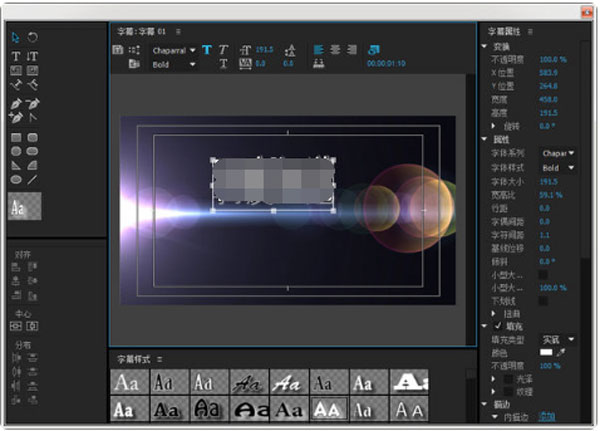Choose the horizontal Type tool
Screen dimensions: 600x431
[x=16, y=55]
